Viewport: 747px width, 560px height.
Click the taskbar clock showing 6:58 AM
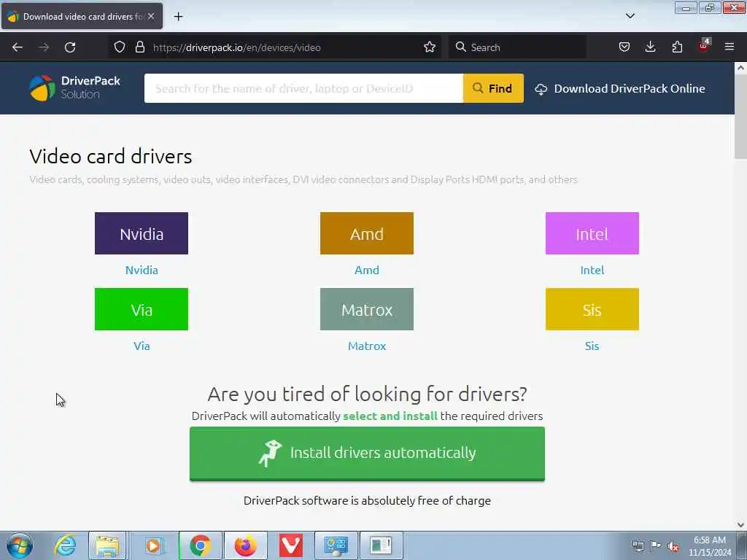point(710,546)
